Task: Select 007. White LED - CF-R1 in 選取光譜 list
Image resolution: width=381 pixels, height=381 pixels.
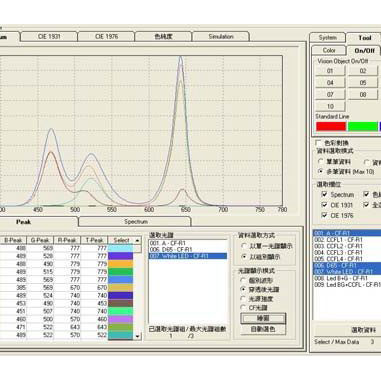Action: click(188, 256)
